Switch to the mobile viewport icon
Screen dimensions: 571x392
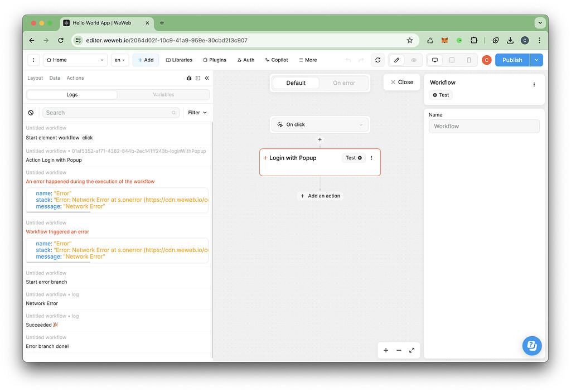pos(468,60)
